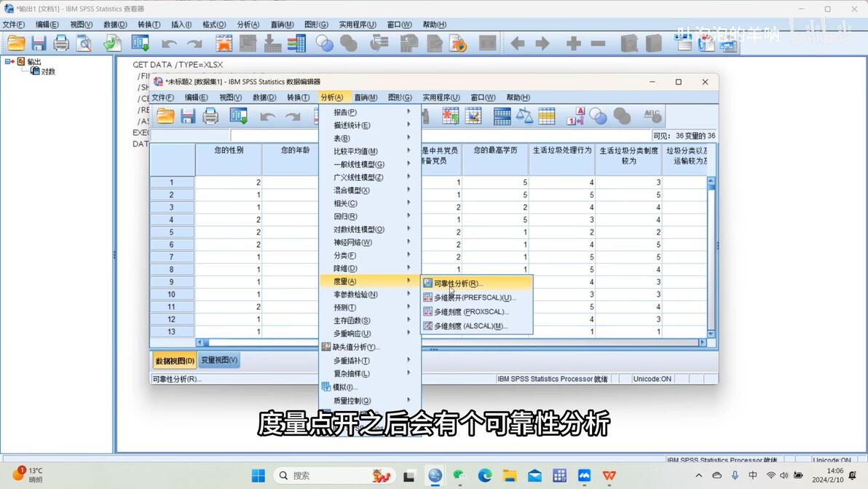Expand 比较平均值(M) submenu
This screenshot has height=489, width=868.
(x=370, y=151)
